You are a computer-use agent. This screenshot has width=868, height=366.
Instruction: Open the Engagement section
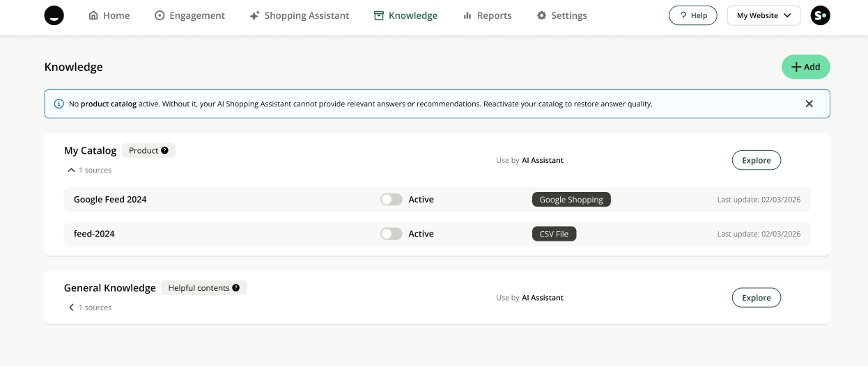[x=189, y=15]
